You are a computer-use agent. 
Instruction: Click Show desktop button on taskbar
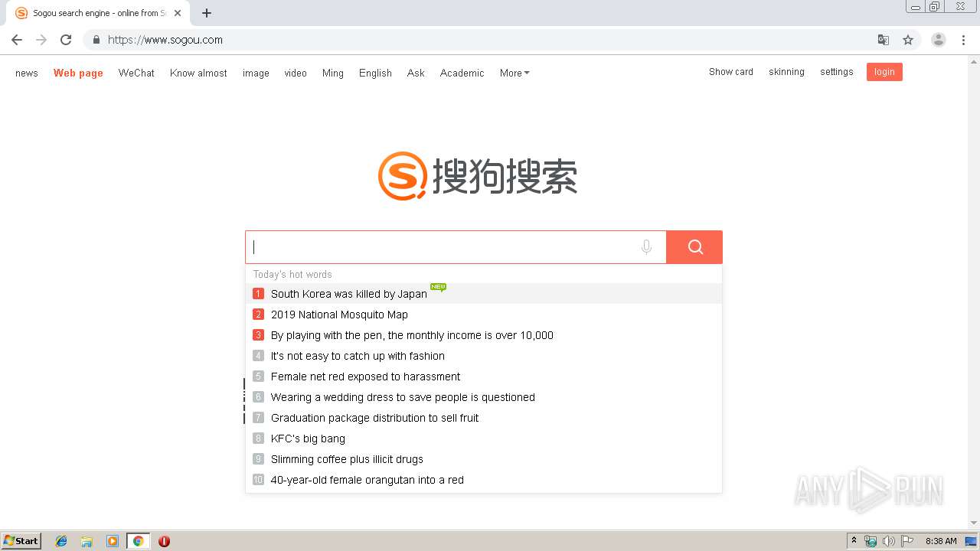click(971, 541)
